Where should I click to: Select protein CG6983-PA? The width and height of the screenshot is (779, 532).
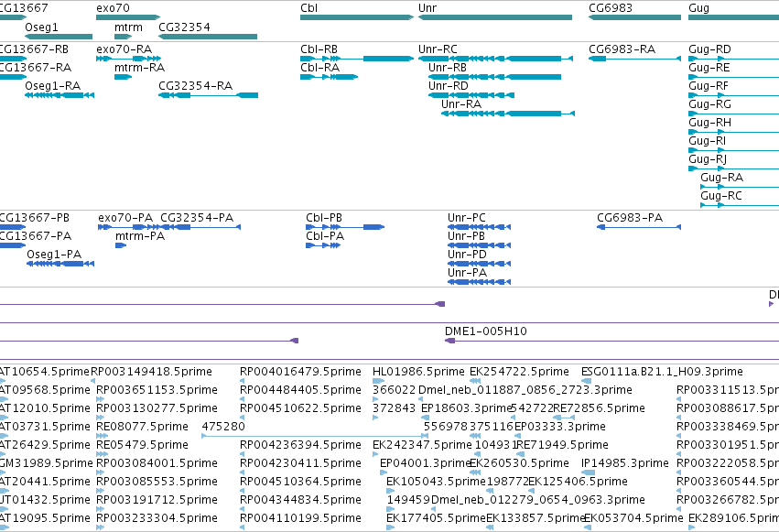point(639,227)
